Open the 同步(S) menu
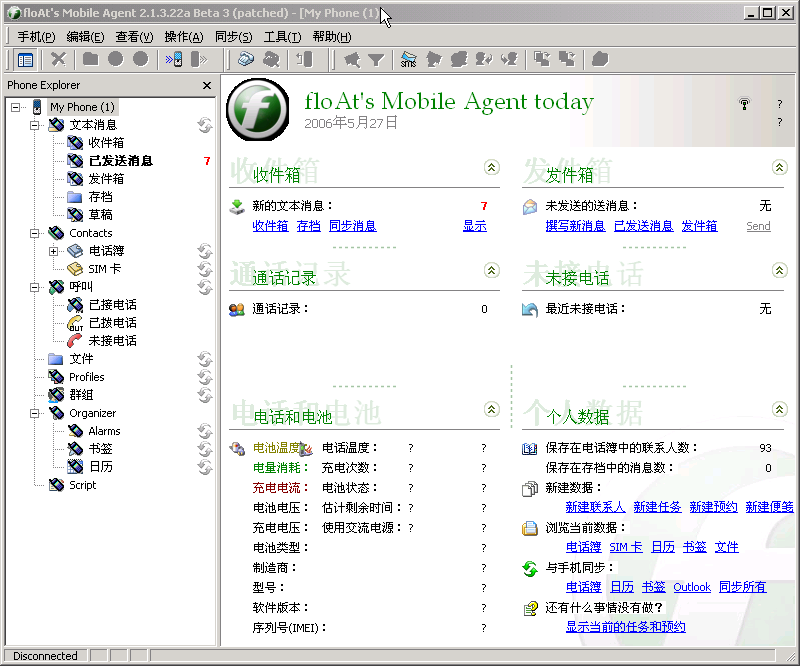The width and height of the screenshot is (800, 666). 233,37
